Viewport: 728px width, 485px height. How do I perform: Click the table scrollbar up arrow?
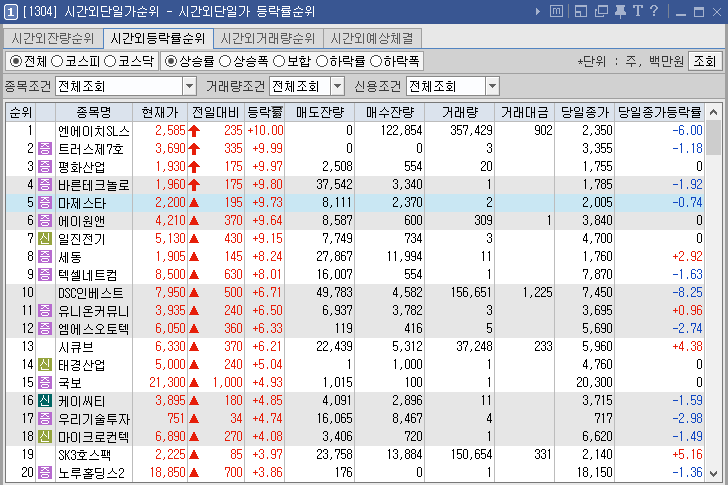click(x=714, y=112)
